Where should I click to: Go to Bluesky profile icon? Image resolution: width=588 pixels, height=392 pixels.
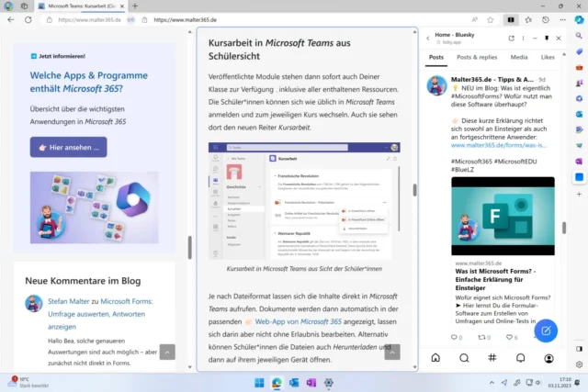[x=548, y=358]
